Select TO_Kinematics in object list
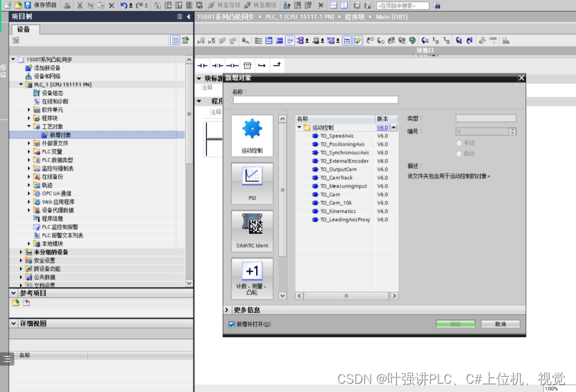Image resolution: width=576 pixels, height=392 pixels. (338, 211)
